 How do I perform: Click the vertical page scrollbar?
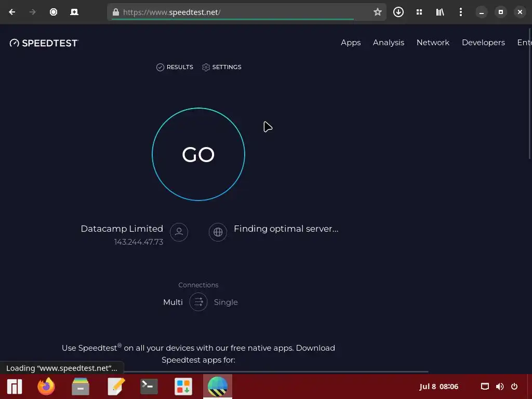pyautogui.click(x=530, y=93)
